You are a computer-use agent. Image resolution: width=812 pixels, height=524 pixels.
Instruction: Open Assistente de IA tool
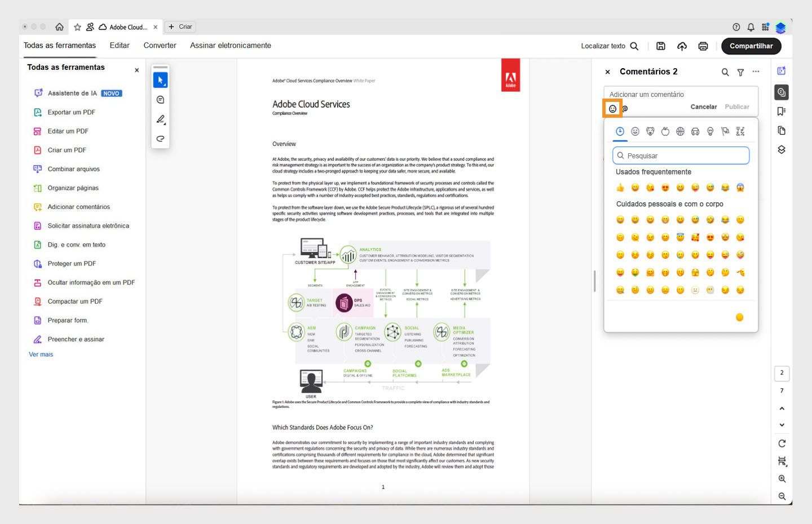(x=78, y=94)
